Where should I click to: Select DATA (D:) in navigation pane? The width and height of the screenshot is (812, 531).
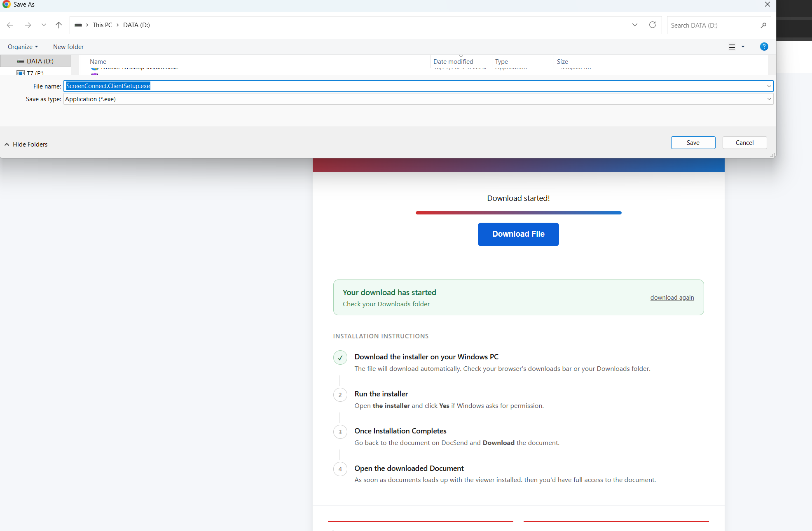pyautogui.click(x=35, y=61)
